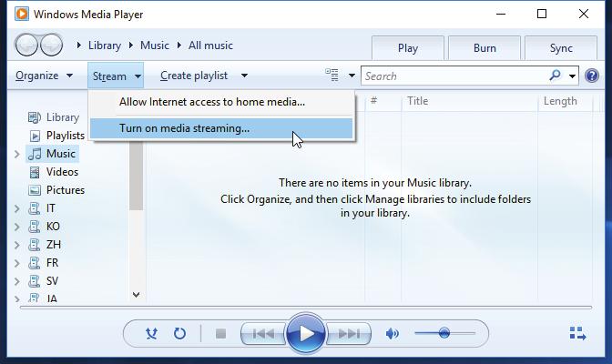Open the Organize dropdown menu
This screenshot has width=612, height=364.
click(x=44, y=76)
